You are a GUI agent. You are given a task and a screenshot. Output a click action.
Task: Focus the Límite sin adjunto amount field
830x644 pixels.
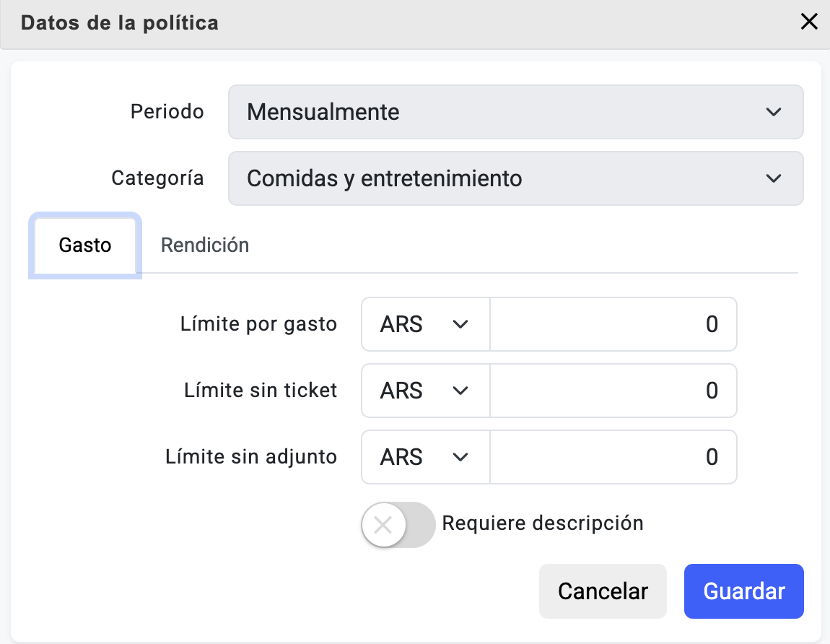coord(613,457)
